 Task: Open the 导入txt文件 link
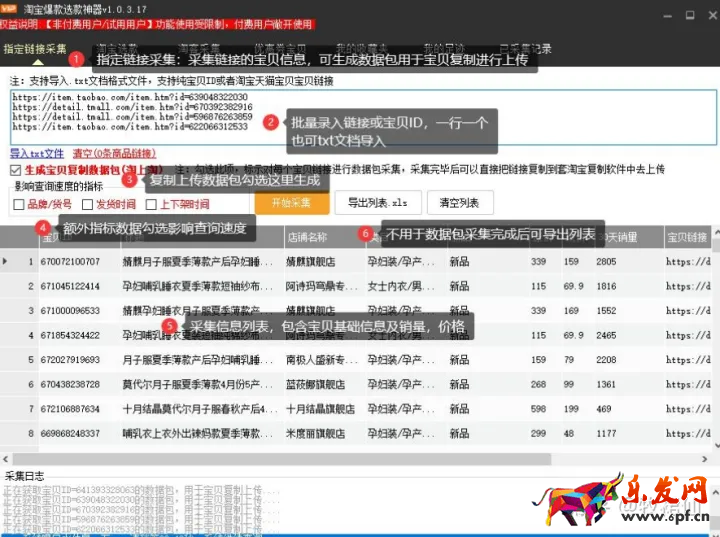point(37,153)
